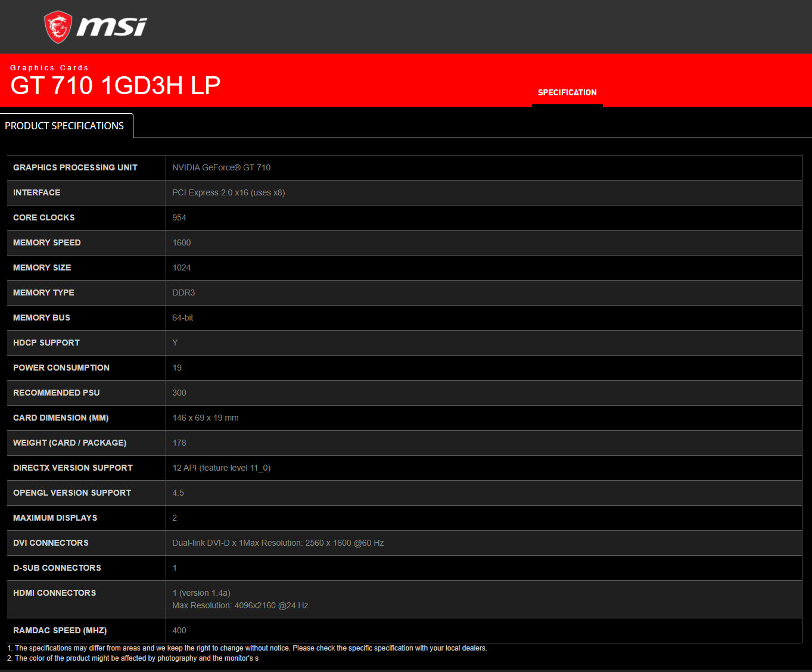
Task: Click the HDMI CONNECTORS row label
Action: click(54, 593)
